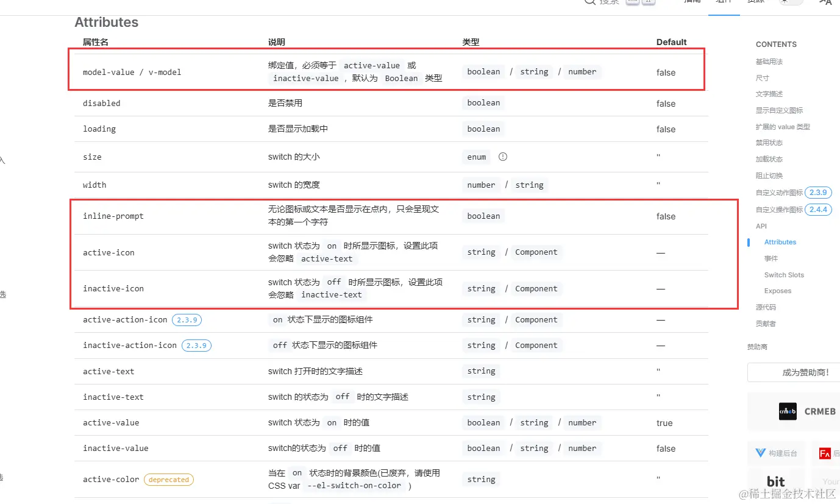Click the 2.4.4 version badge in contents
Viewport: 840px width, 504px height.
818,210
